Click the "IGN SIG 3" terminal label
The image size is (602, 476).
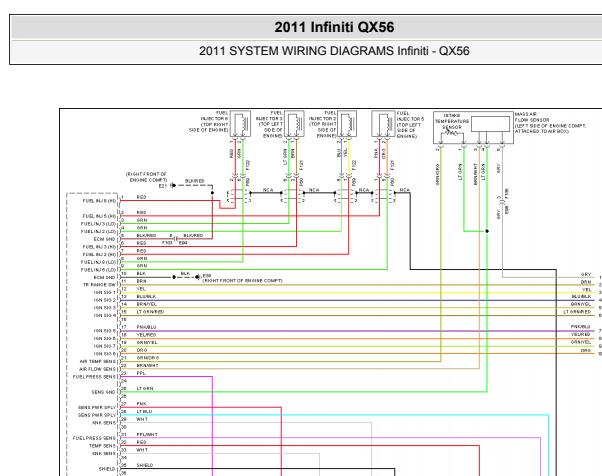(104, 308)
